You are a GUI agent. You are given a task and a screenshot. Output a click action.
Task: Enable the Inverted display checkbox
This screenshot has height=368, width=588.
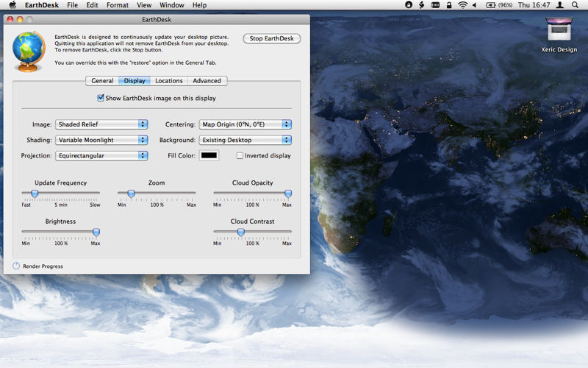pos(240,155)
